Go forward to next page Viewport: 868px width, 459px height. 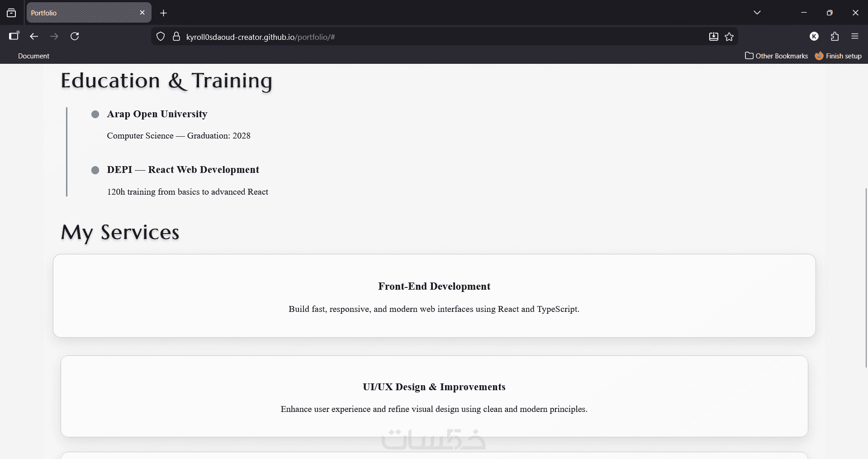[54, 36]
